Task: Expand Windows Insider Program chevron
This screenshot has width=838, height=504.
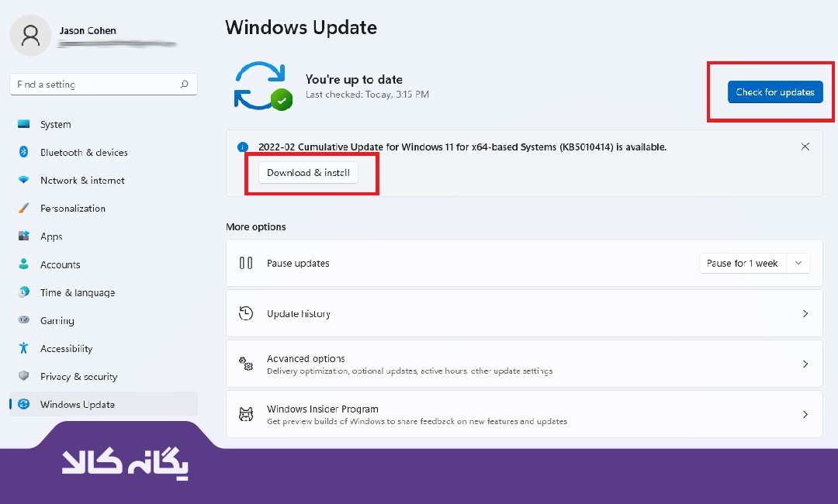Action: click(x=805, y=414)
